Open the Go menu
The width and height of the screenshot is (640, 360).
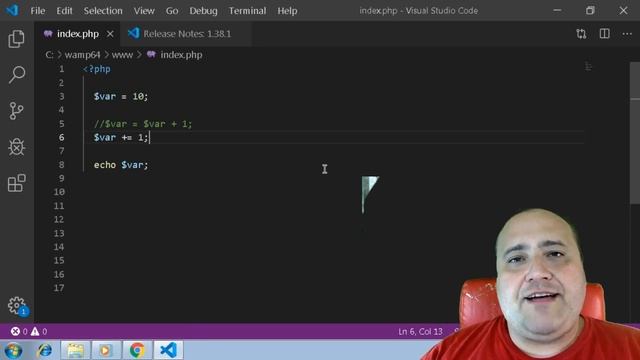(x=172, y=11)
